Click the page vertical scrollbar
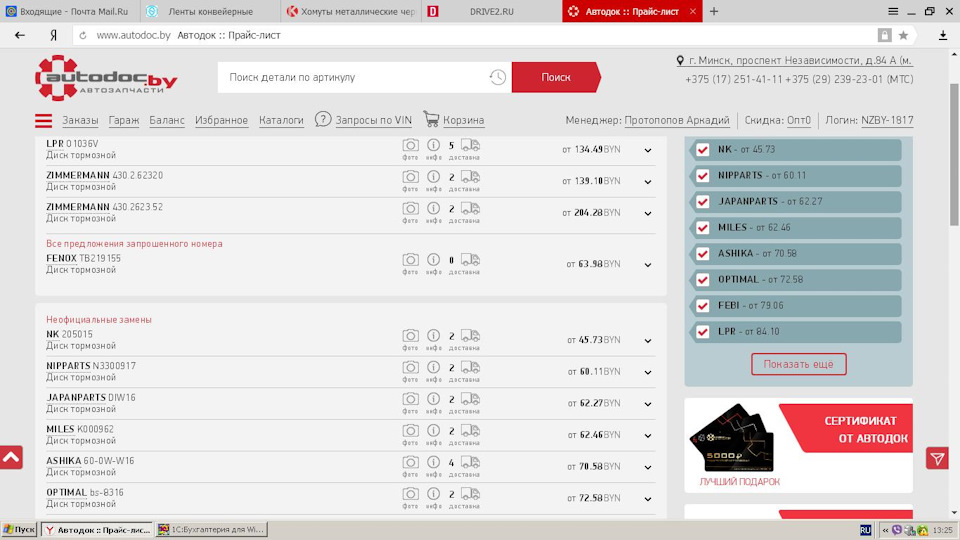This screenshot has height=540, width=960. (954, 153)
